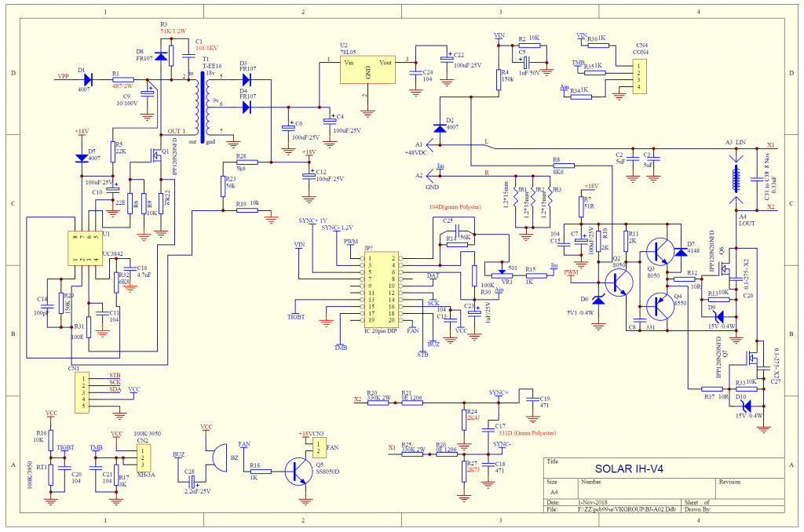Select the CN1 five-pin connector
Image resolution: width=804 pixels, height=532 pixels.
(82, 392)
